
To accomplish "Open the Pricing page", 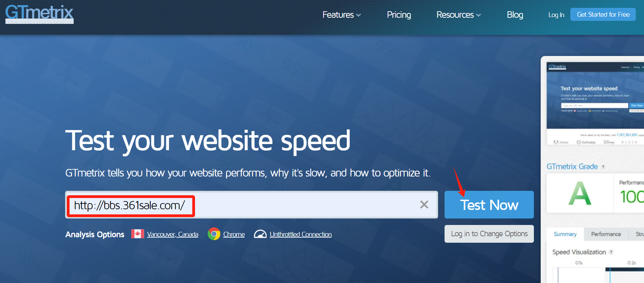I will pyautogui.click(x=399, y=15).
